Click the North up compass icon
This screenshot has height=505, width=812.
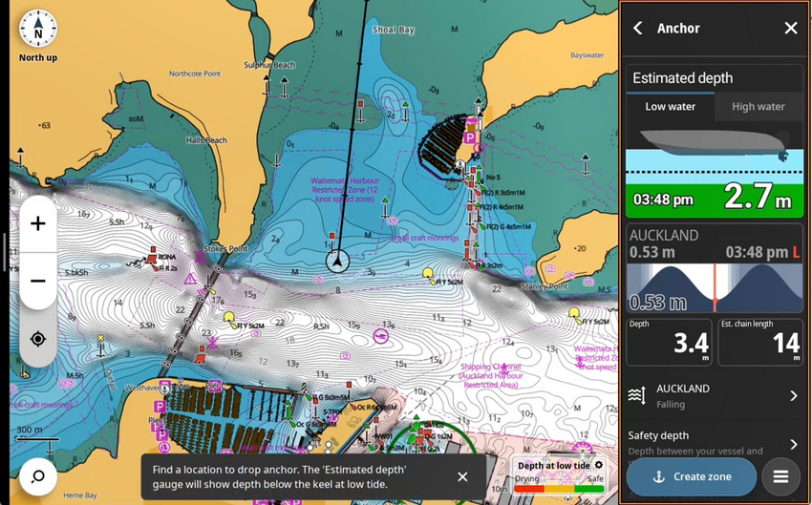pyautogui.click(x=38, y=30)
